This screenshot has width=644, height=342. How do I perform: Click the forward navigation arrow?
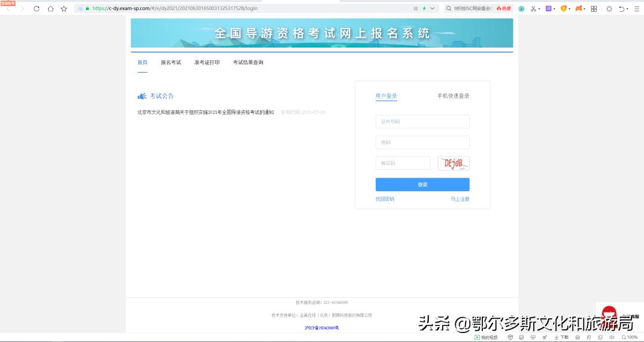click(x=23, y=8)
